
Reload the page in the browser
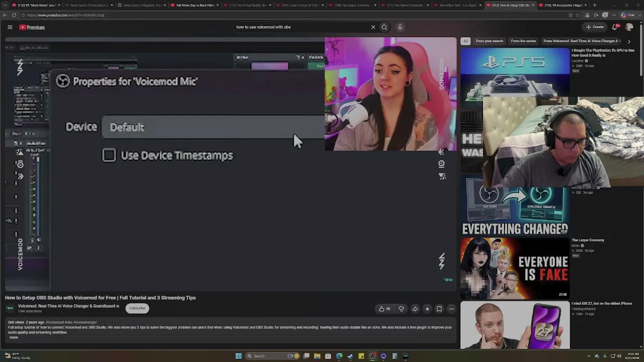[x=14, y=15]
